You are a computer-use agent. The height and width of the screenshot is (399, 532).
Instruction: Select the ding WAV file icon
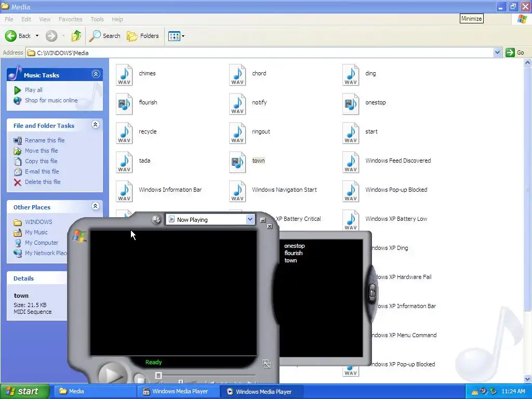pos(351,75)
